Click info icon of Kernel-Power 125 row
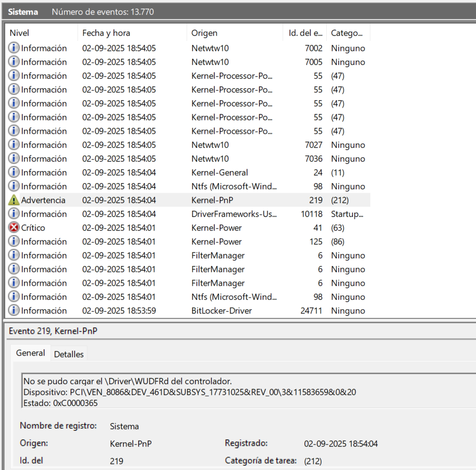476x470 pixels. [14, 241]
